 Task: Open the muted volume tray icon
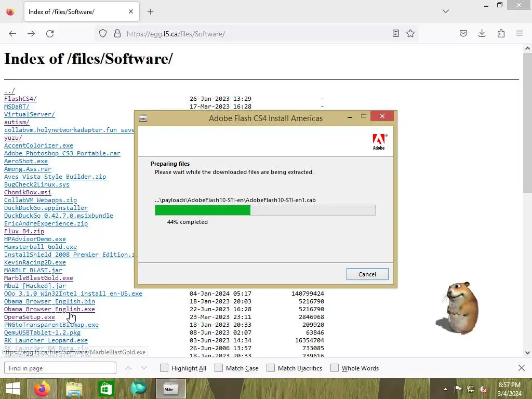[x=483, y=389]
